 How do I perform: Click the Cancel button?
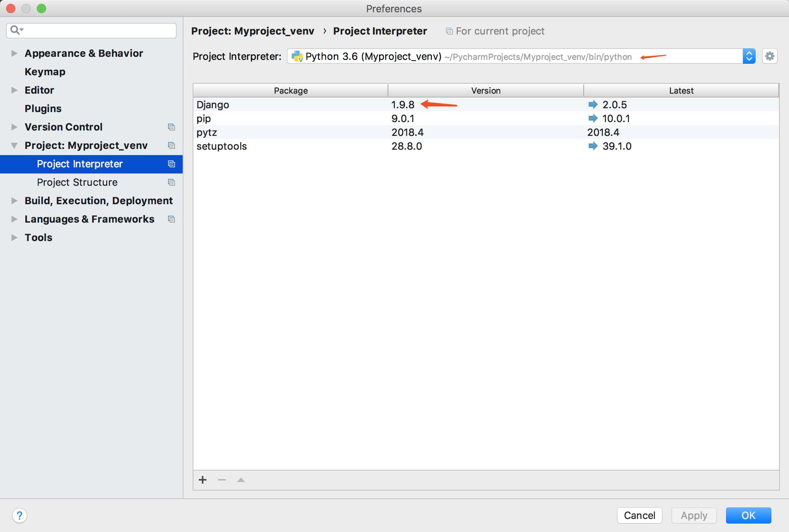point(640,514)
